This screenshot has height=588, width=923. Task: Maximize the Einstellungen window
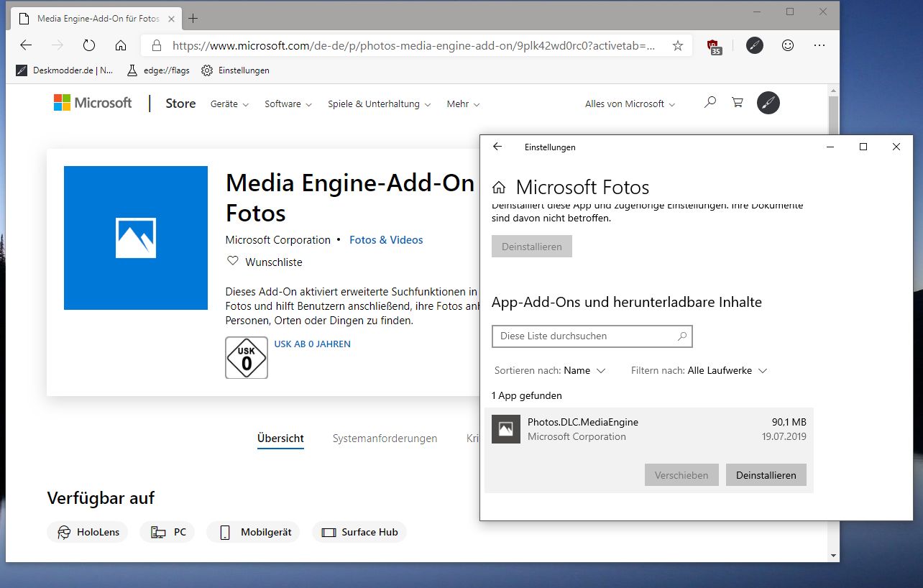click(x=863, y=147)
